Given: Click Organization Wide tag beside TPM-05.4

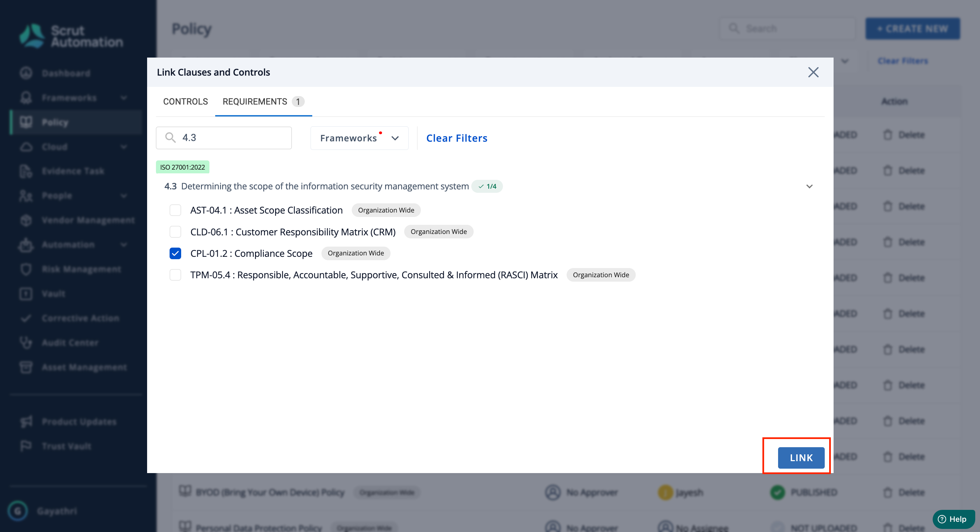Looking at the screenshot, I should pos(601,275).
